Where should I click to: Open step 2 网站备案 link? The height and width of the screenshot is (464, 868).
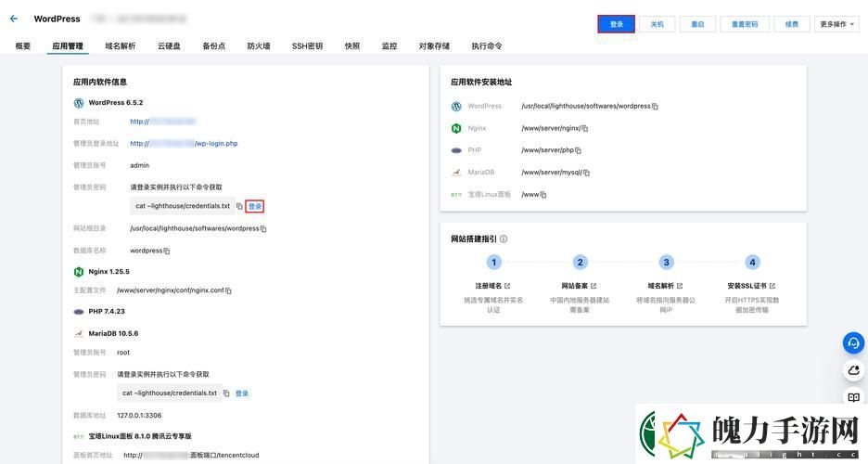click(579, 286)
